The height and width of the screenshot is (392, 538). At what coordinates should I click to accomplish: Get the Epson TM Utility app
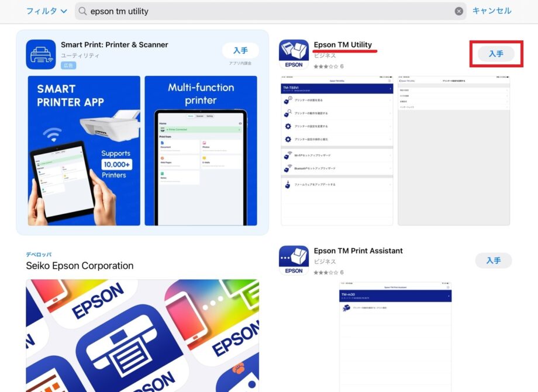[496, 54]
